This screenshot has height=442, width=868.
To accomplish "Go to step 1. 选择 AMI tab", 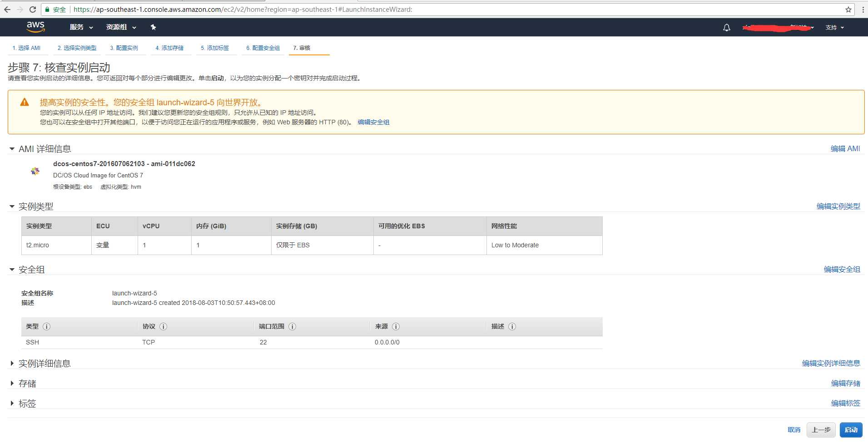I will pos(26,48).
